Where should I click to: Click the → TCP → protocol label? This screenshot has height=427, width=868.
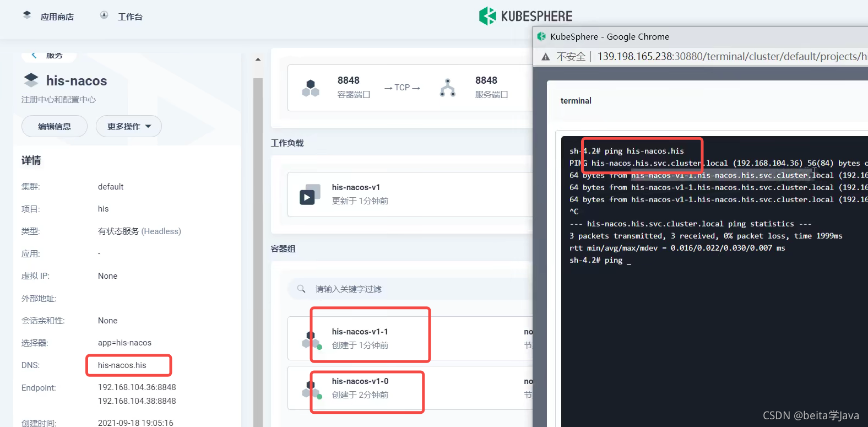[402, 88]
